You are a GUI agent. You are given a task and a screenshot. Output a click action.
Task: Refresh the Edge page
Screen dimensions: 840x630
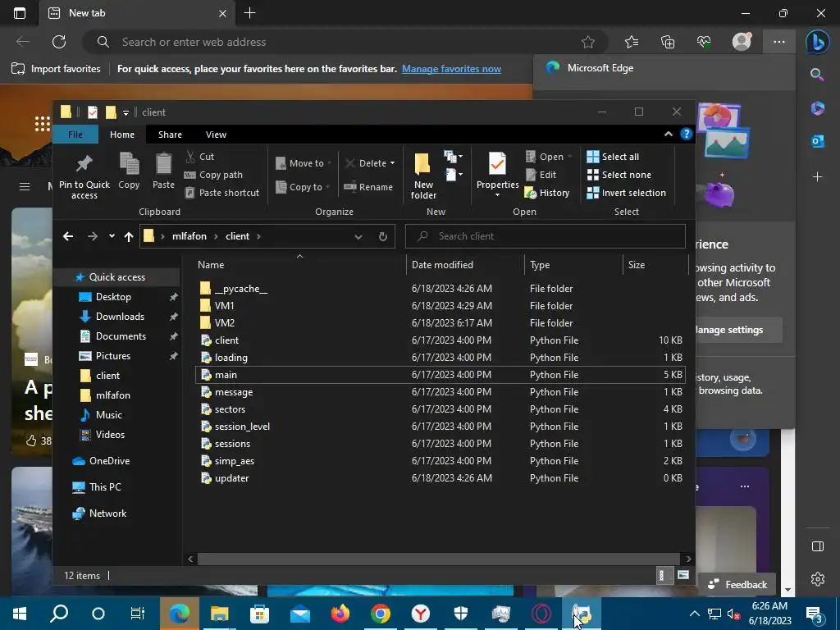pos(59,42)
